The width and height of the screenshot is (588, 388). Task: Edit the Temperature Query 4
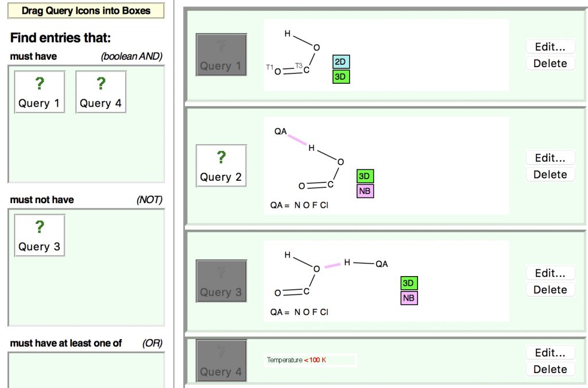click(550, 352)
